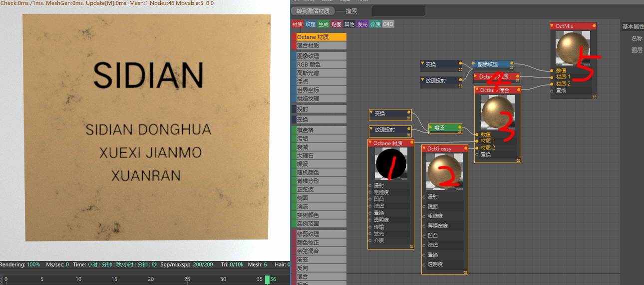Select 高斯光谱 in the node list
This screenshot has width=644, height=285.
click(x=319, y=73)
